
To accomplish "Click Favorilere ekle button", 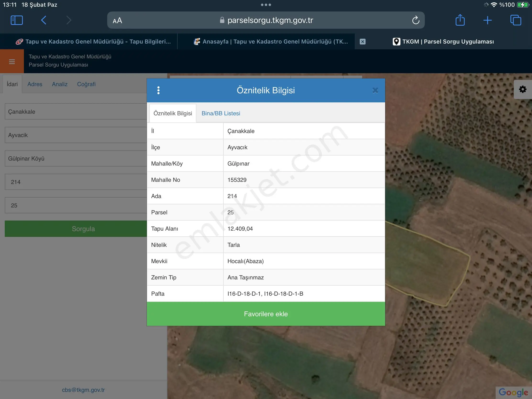I will 266,314.
